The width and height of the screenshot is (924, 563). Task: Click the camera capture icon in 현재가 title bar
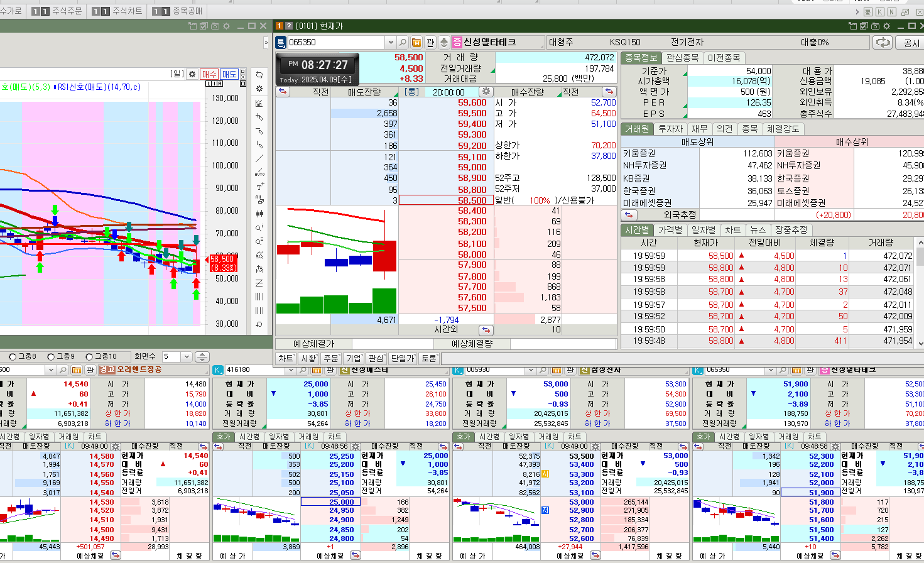[875, 26]
